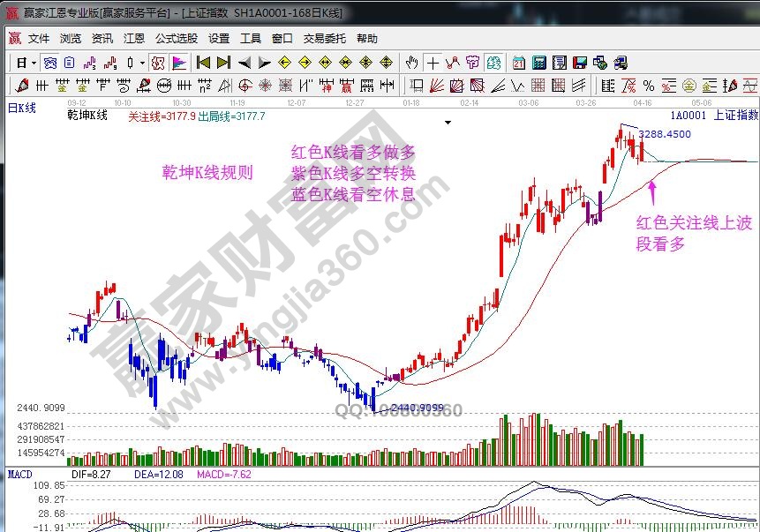Viewport: 760px width, 532px height.
Task: Click the floppy disk save icon
Action: pos(579,63)
